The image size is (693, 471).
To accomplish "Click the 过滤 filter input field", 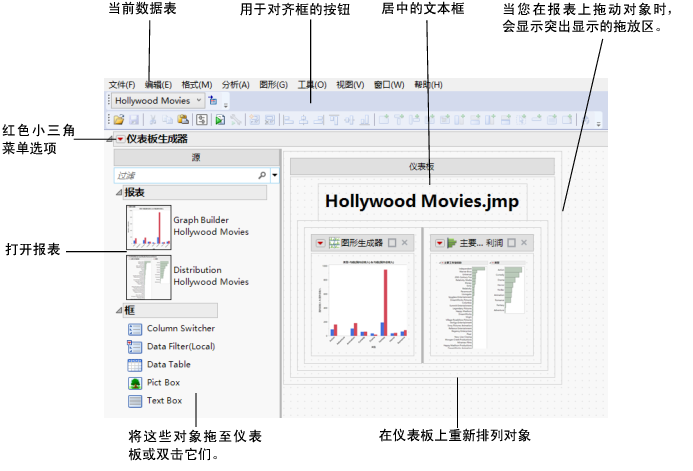I will click(185, 175).
